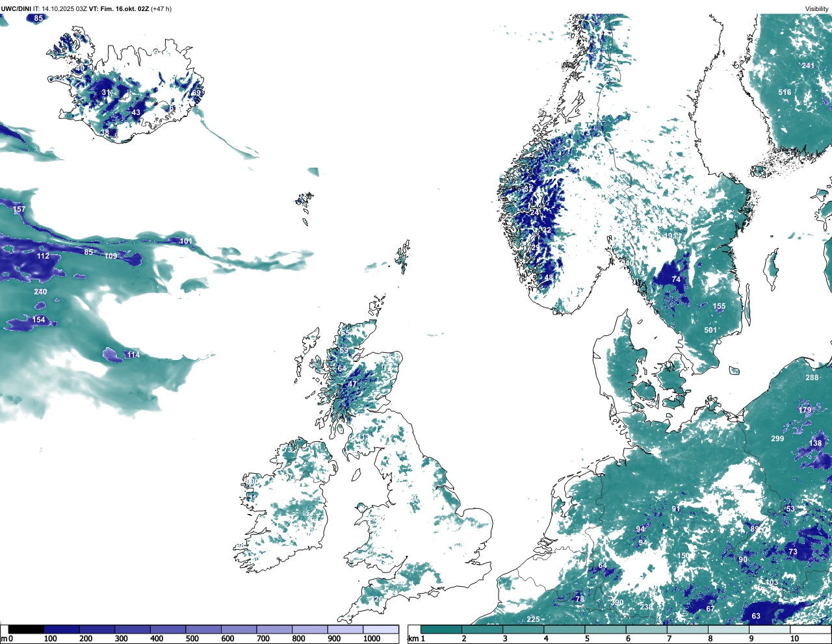This screenshot has height=644, width=832.
Task: Click visibility value '73' over the southeast
Action: pyautogui.click(x=793, y=552)
